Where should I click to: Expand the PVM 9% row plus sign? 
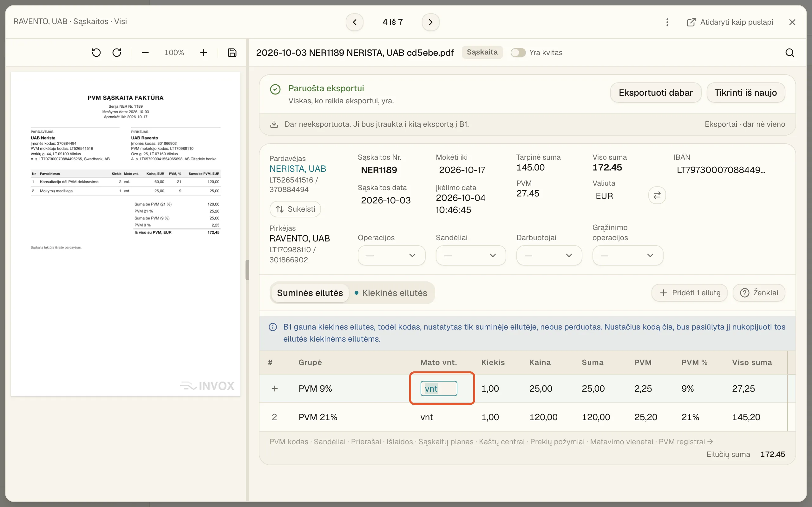coord(274,388)
